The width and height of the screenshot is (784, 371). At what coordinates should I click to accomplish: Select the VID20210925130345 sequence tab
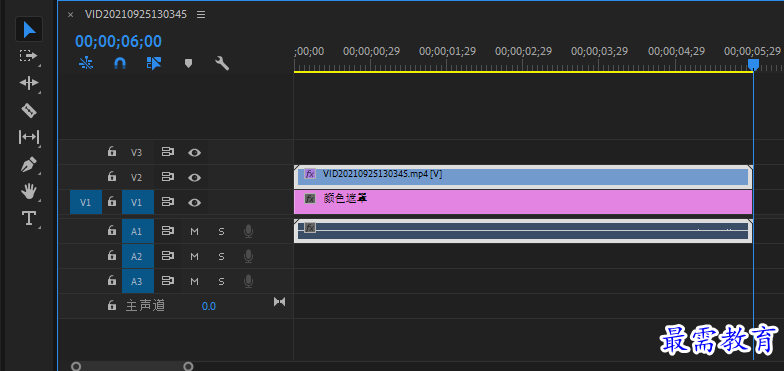136,14
